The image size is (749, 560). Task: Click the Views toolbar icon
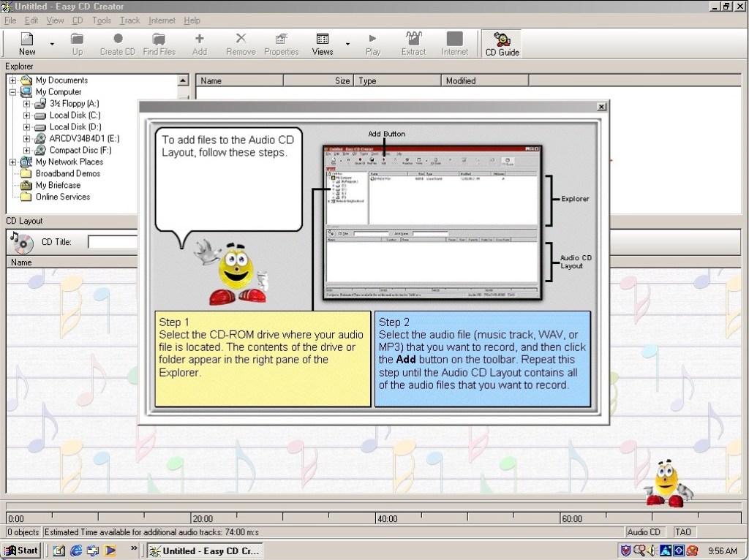[322, 43]
